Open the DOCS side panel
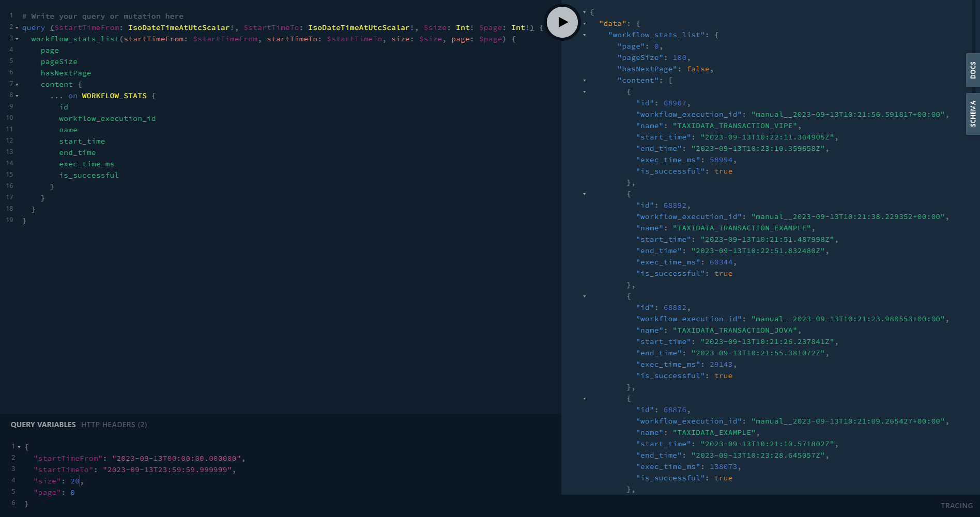This screenshot has height=517, width=980. click(972, 70)
